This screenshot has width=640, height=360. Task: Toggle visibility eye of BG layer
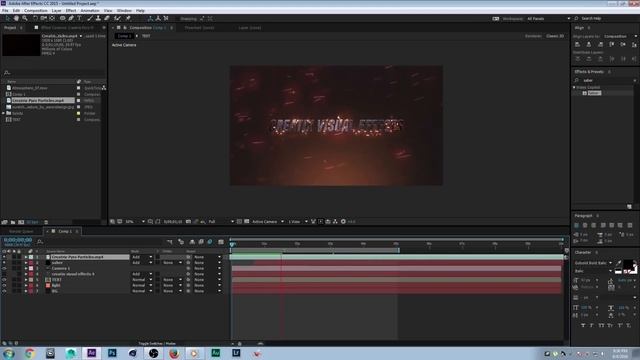click(x=4, y=291)
